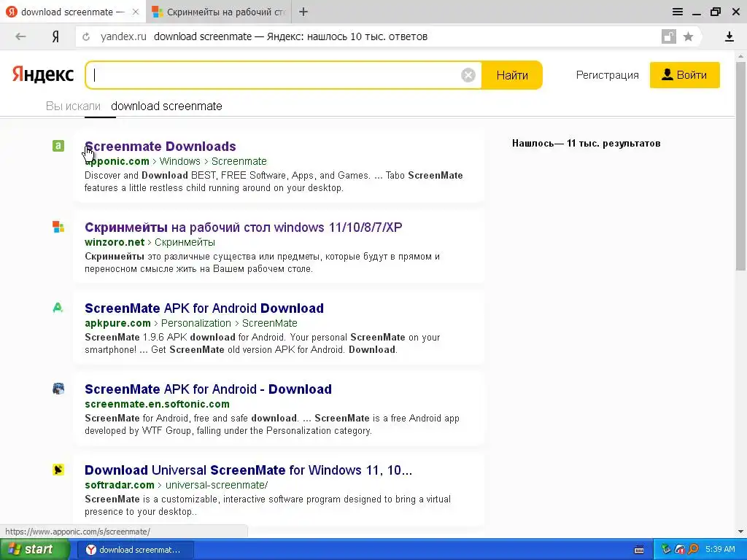Click the apkpure favicon icon
The height and width of the screenshot is (560, 747).
point(58,308)
